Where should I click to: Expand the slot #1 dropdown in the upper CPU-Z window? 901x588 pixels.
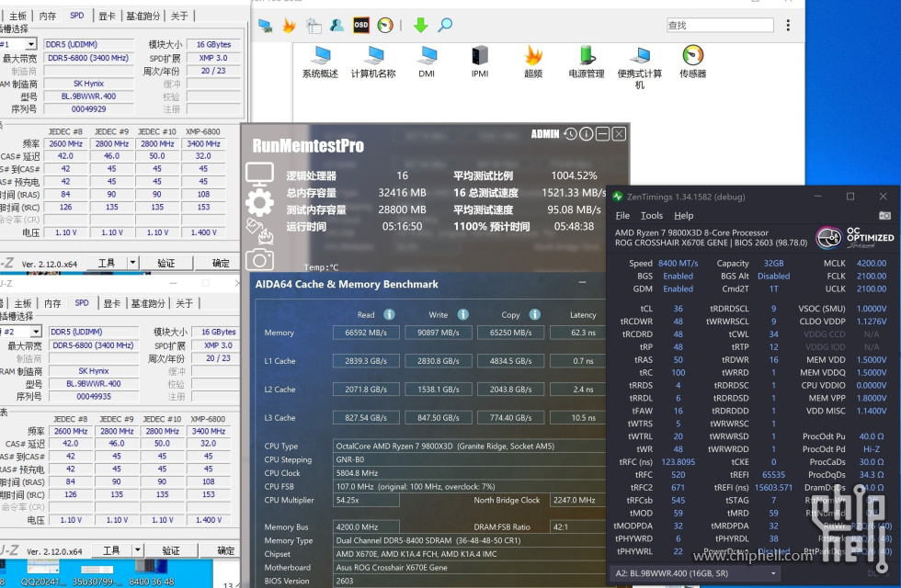click(31, 44)
